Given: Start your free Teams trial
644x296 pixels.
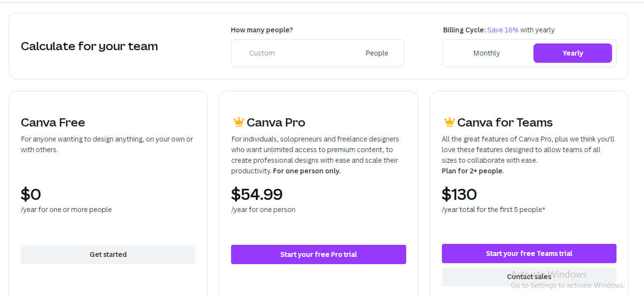Looking at the screenshot, I should point(529,254).
